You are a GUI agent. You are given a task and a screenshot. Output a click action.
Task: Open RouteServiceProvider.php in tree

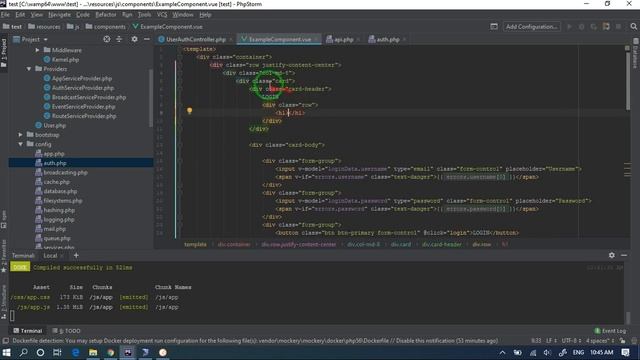(84, 116)
